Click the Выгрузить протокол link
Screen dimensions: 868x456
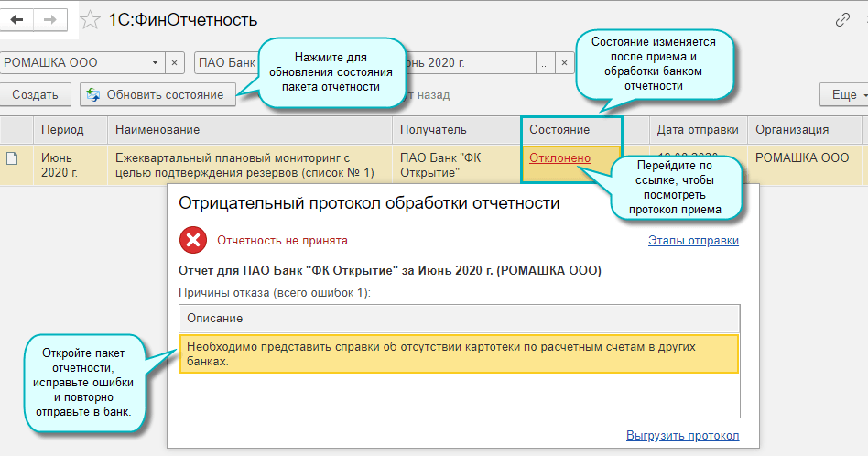pos(682,435)
